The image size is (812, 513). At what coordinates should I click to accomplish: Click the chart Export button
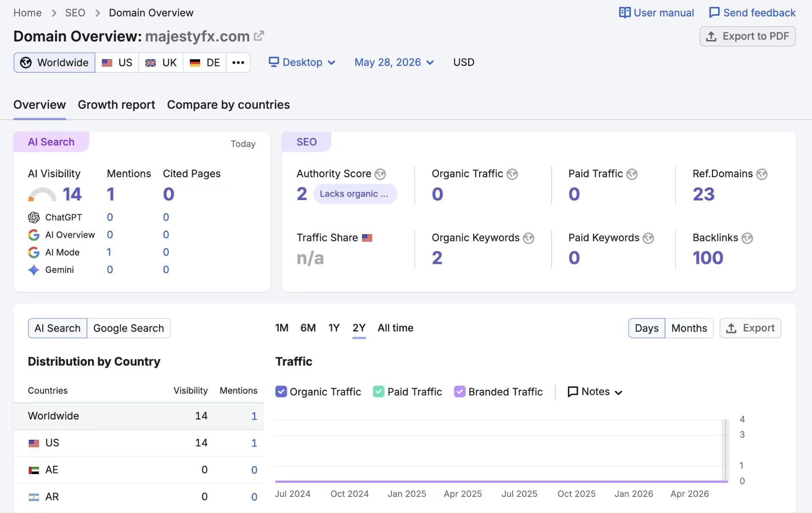[750, 328]
